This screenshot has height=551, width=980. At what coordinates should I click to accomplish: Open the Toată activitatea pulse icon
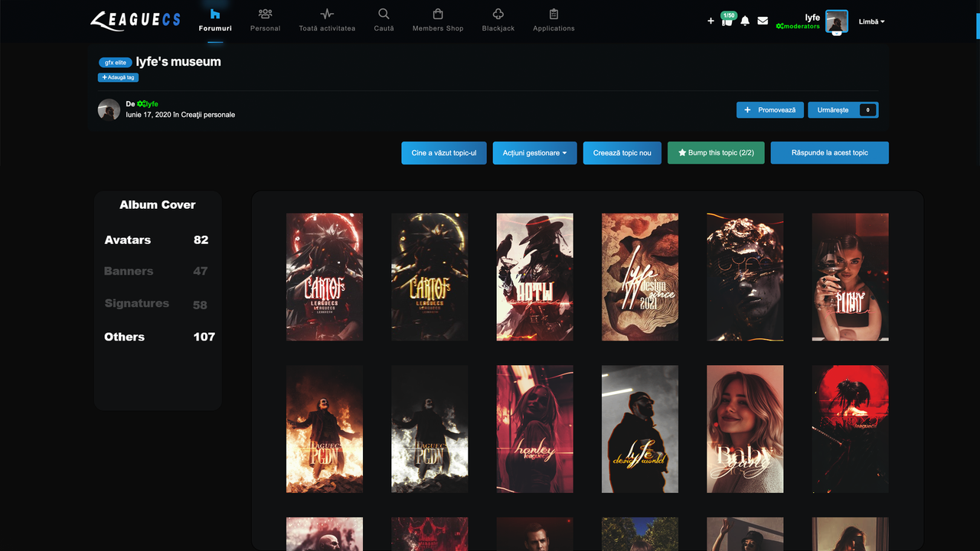[x=327, y=14]
